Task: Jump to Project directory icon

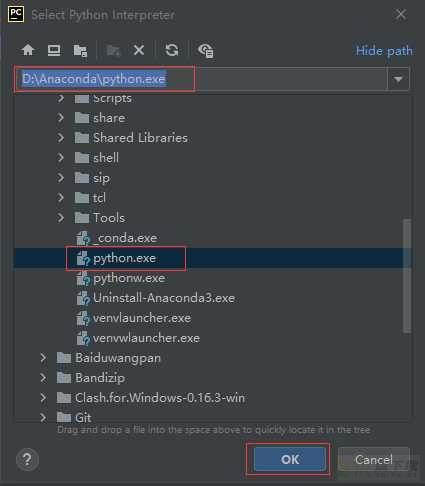Action: [x=80, y=51]
